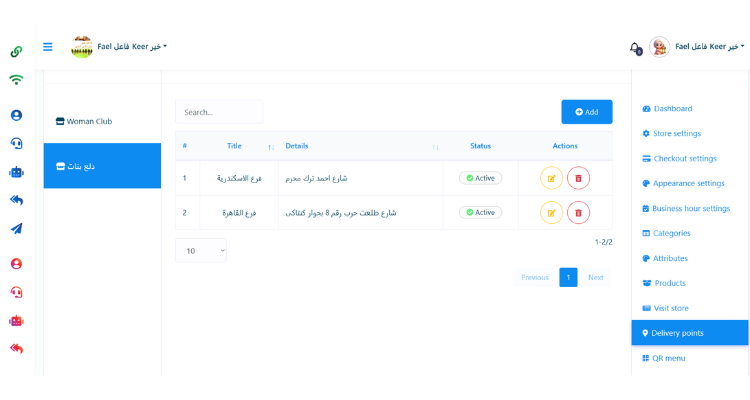Click the Next pagination button

(x=596, y=277)
